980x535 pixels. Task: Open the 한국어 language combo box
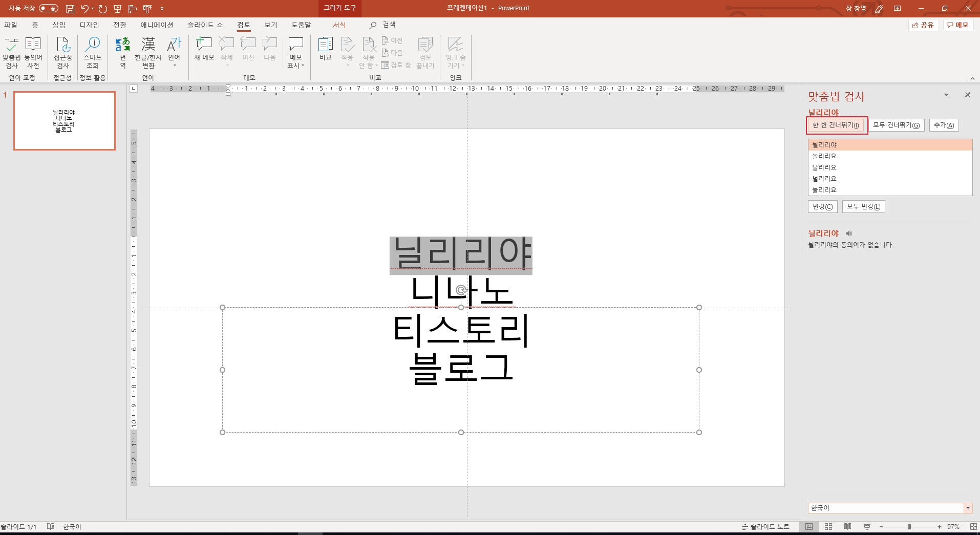890,508
